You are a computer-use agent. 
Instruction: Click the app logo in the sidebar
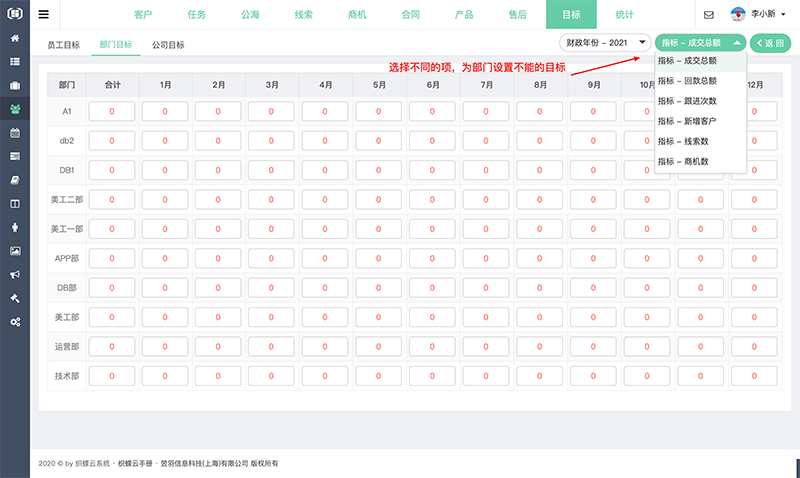tap(15, 13)
